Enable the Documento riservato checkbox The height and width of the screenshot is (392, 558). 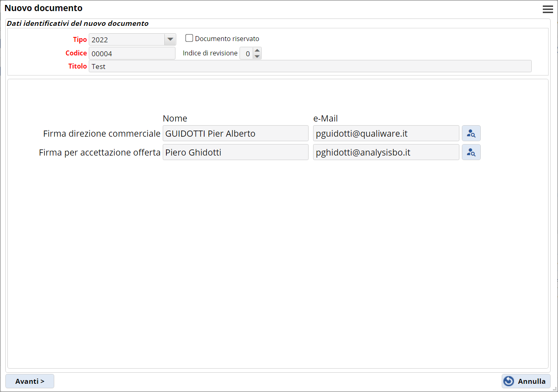(x=189, y=38)
